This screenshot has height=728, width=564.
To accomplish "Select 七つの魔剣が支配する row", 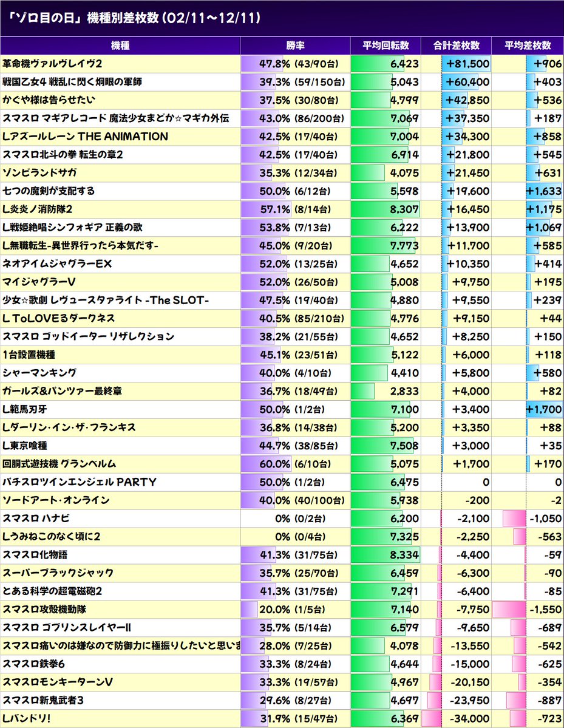I will [282, 191].
